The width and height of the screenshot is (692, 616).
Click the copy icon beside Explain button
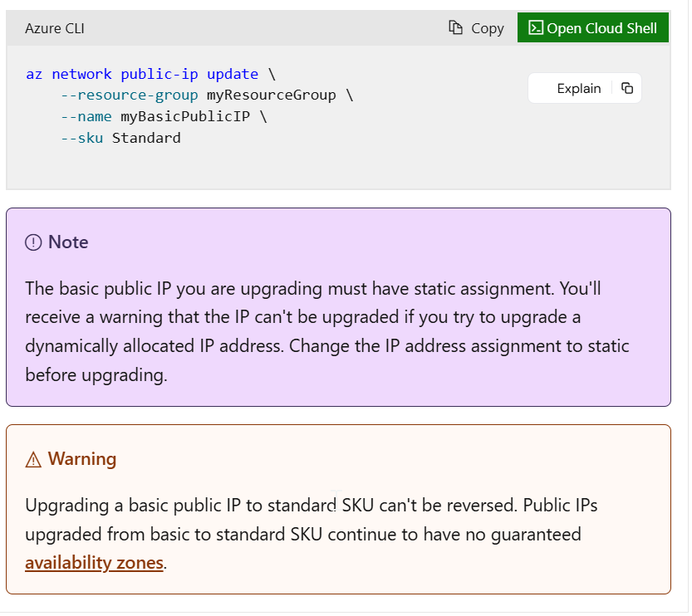point(628,88)
